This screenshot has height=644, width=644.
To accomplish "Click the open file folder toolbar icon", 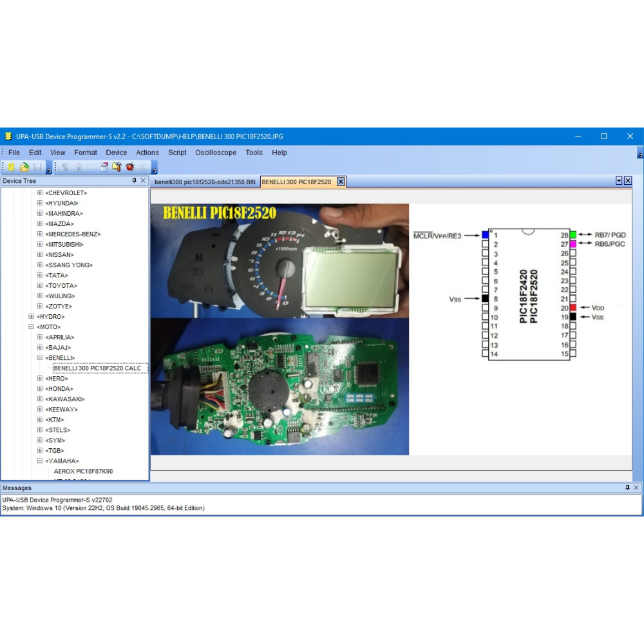I will click(x=24, y=167).
